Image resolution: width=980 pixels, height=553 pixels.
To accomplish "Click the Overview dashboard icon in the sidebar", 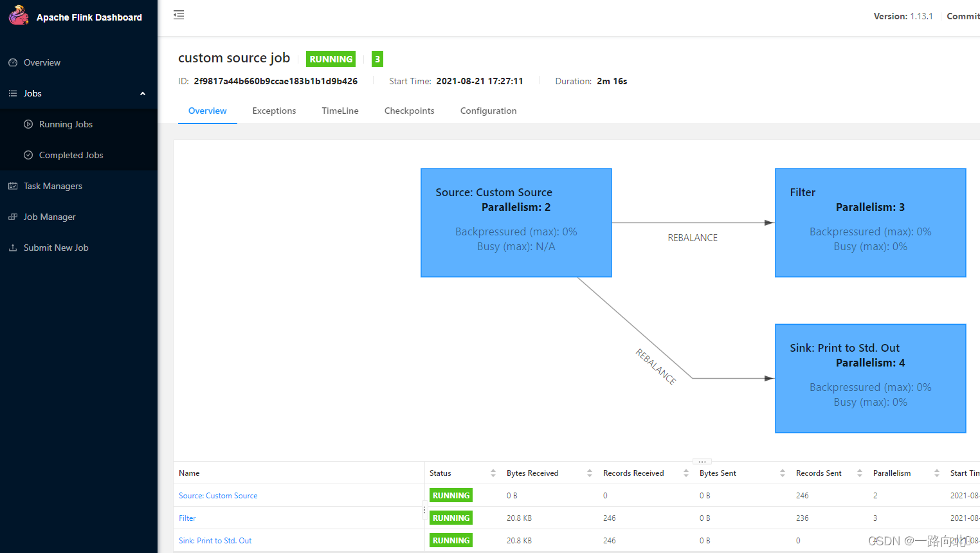I will 13,62.
